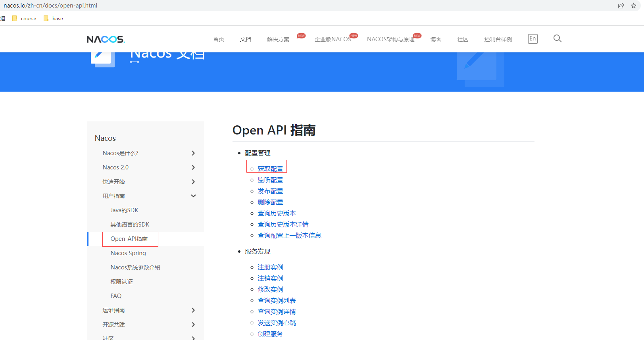The width and height of the screenshot is (644, 340).
Task: Open the 查询配置上一版本信息 link
Action: coord(290,236)
